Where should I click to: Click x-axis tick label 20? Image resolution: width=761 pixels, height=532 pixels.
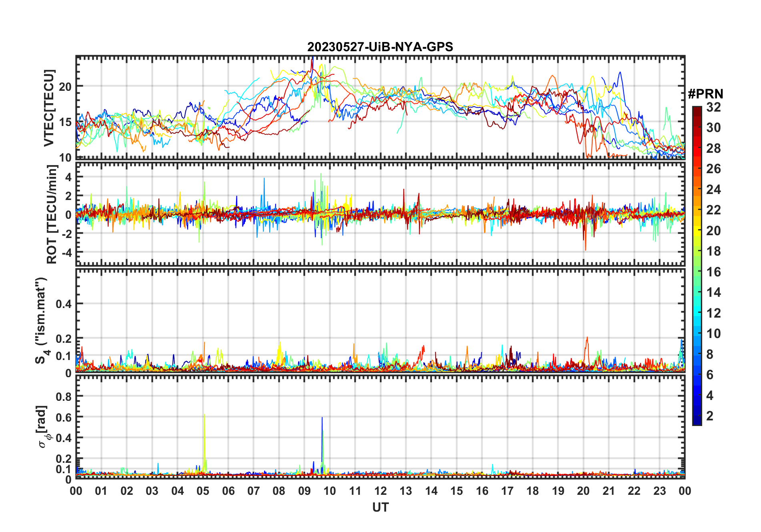click(583, 491)
